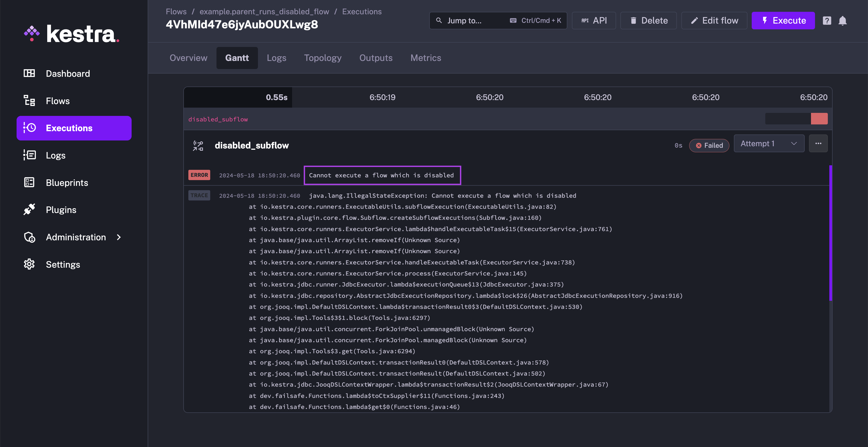Open the three-dots task options menu
The height and width of the screenshot is (447, 868).
click(x=818, y=144)
